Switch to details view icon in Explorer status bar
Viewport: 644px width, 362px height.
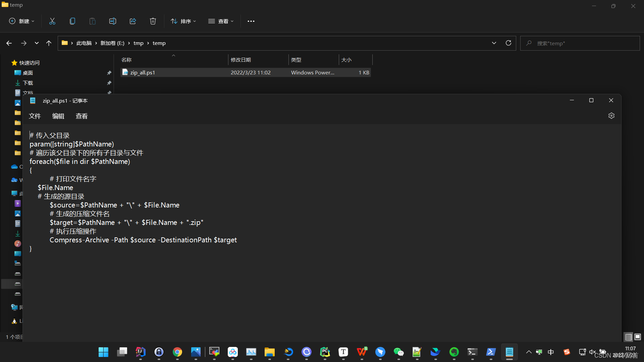(629, 337)
